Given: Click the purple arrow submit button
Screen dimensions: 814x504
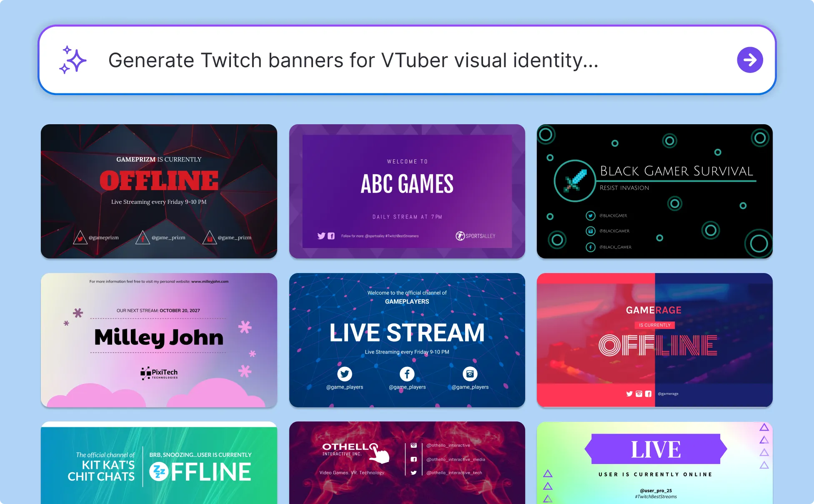Looking at the screenshot, I should (x=750, y=60).
